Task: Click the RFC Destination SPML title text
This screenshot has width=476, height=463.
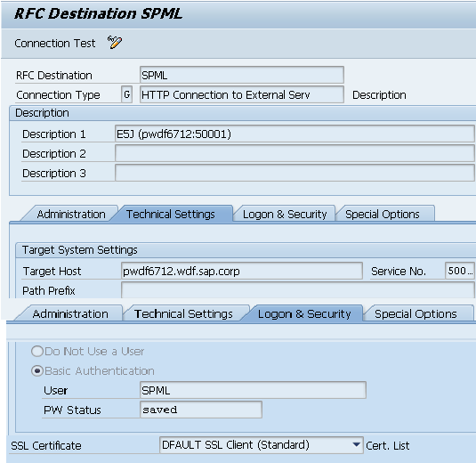Action: (99, 13)
